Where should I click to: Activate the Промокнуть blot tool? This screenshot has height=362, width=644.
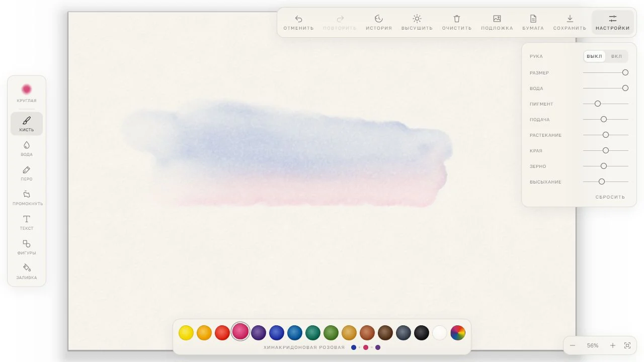27,198
